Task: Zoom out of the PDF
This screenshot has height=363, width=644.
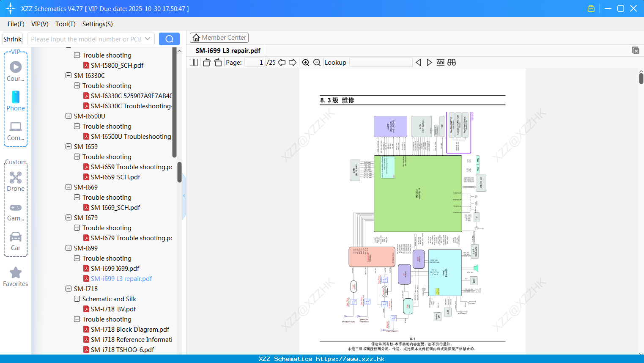Action: [x=317, y=62]
